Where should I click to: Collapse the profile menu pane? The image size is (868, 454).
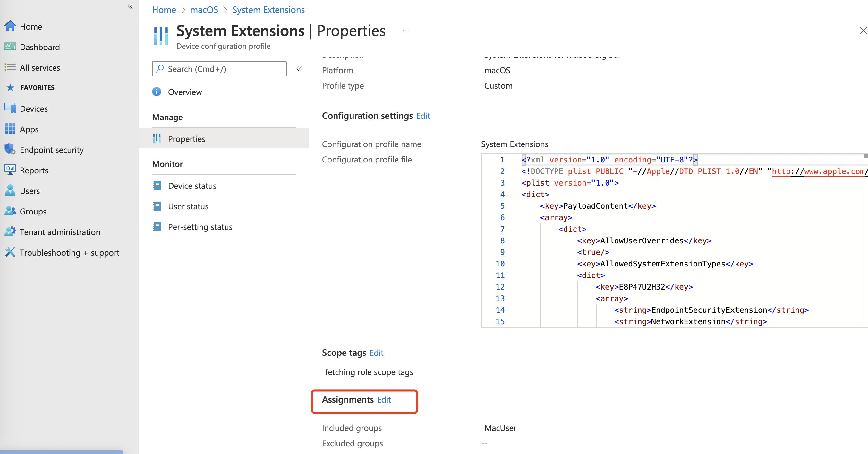299,69
